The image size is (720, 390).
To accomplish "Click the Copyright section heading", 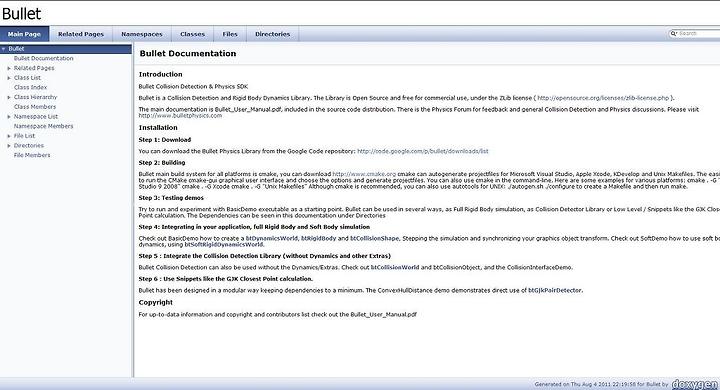I will tap(156, 302).
